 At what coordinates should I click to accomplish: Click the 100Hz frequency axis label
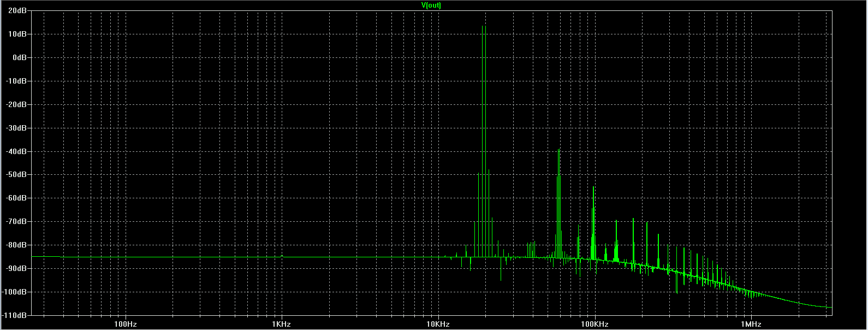click(126, 324)
